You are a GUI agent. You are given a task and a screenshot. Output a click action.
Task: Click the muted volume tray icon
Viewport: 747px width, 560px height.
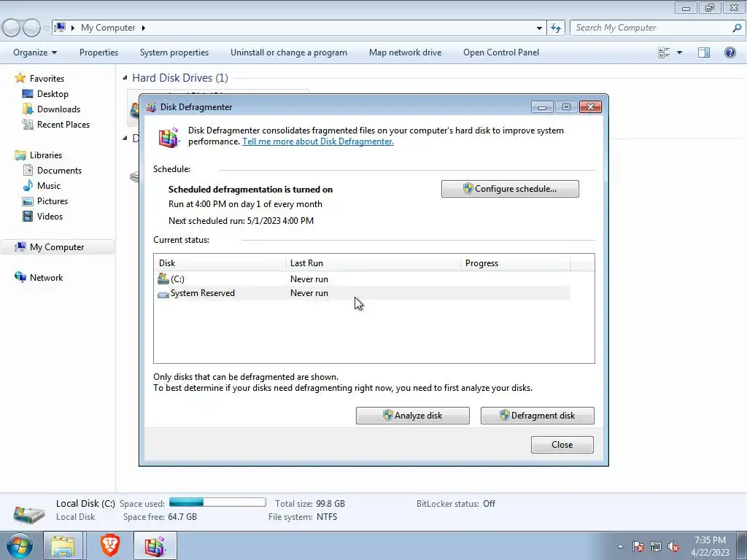(673, 547)
